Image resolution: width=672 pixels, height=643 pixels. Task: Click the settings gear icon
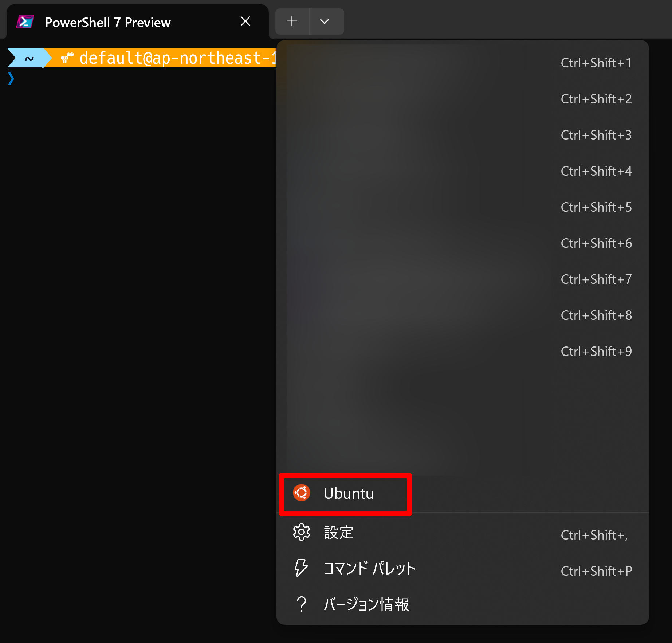[302, 532]
